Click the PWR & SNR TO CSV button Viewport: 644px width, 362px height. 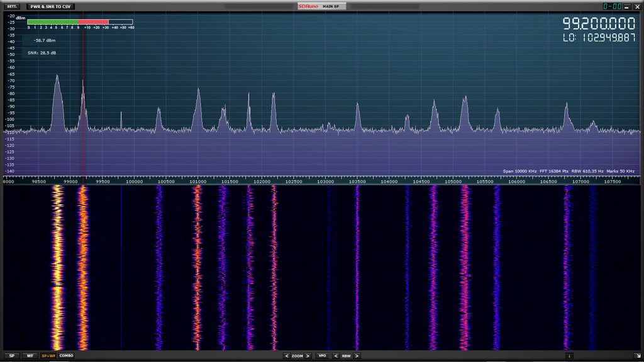(51, 6)
